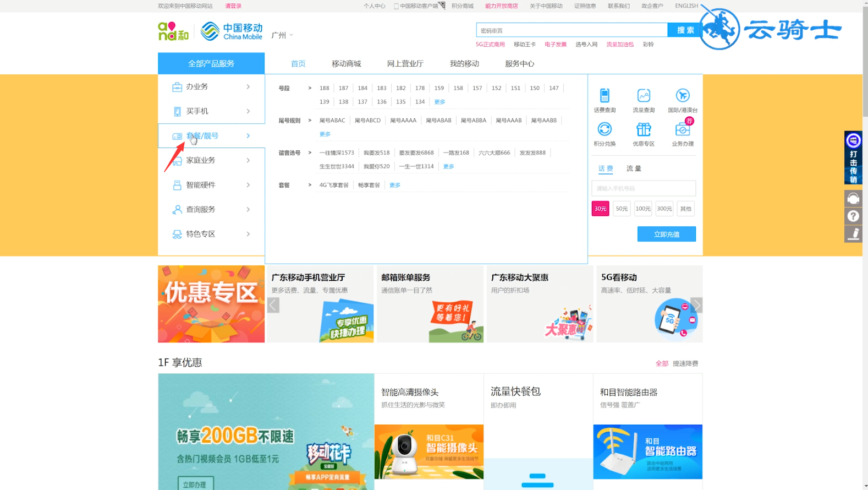Show 更多 number segments in 号段 row

click(x=440, y=102)
